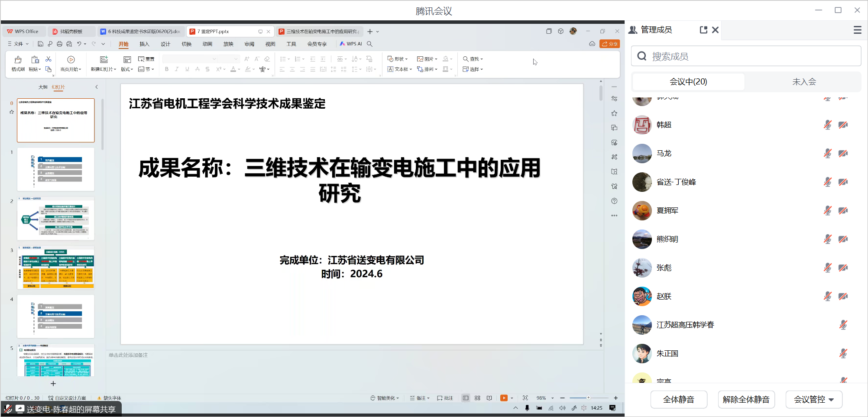The width and height of the screenshot is (868, 417).
Task: Click the start slideshow from current slide icon
Action: (x=71, y=63)
